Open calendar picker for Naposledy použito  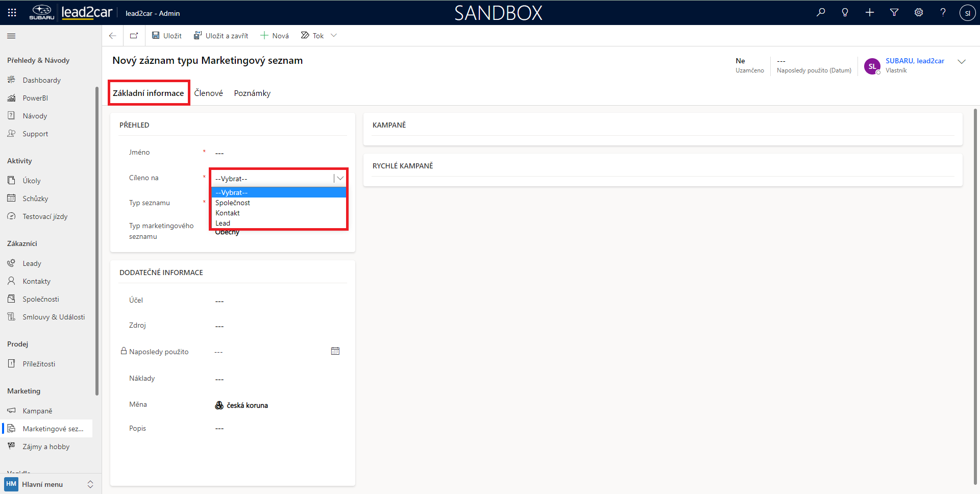pyautogui.click(x=335, y=351)
